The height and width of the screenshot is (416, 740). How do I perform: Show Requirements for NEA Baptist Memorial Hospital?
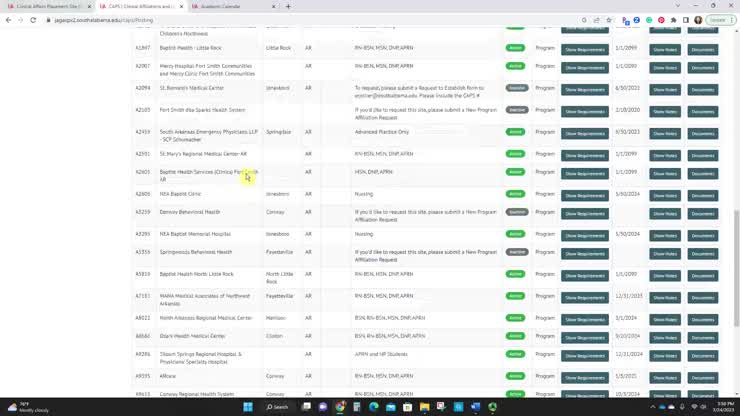point(585,236)
